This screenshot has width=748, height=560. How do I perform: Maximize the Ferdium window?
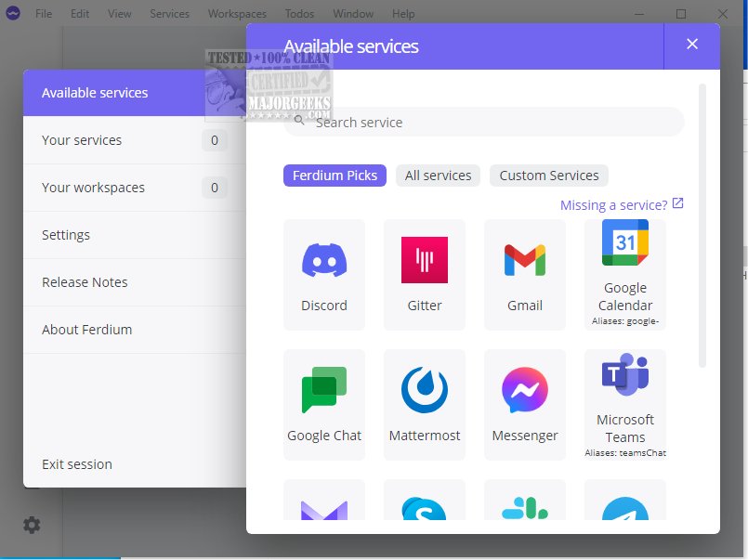pos(681,14)
